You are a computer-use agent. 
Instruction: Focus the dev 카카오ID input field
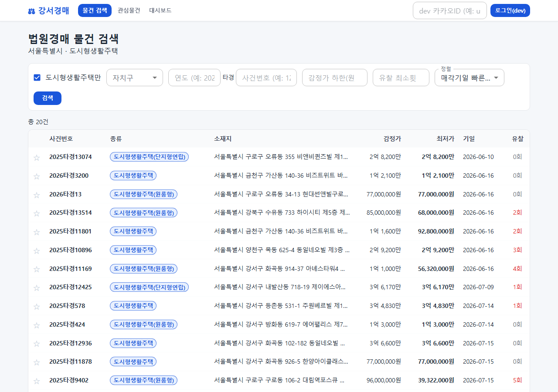coord(450,10)
